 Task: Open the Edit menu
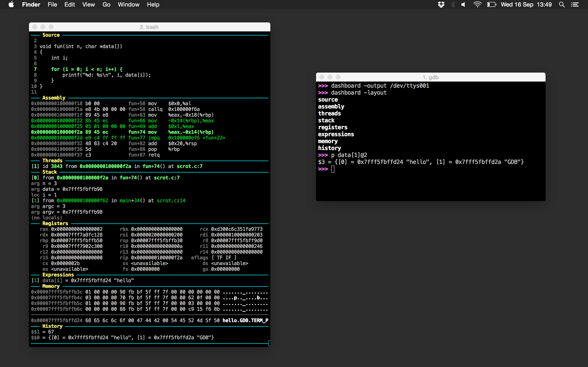69,4
